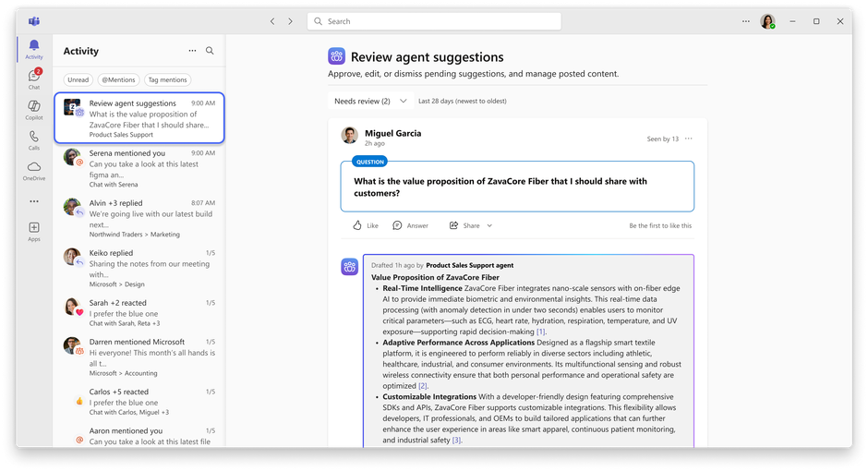Open Serena mentioned you notification
Viewport: 868px width, 471px height.
(139, 168)
